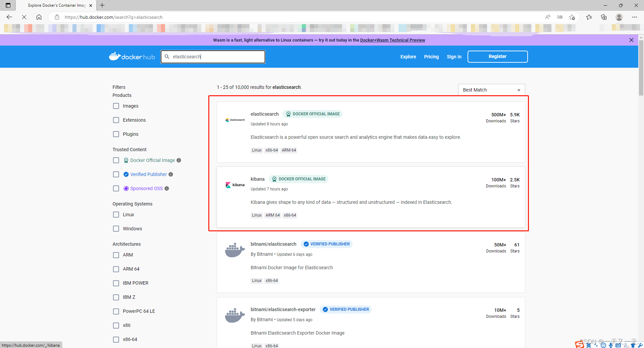Open the Pricing page
Image resolution: width=644 pixels, height=348 pixels.
[x=431, y=57]
